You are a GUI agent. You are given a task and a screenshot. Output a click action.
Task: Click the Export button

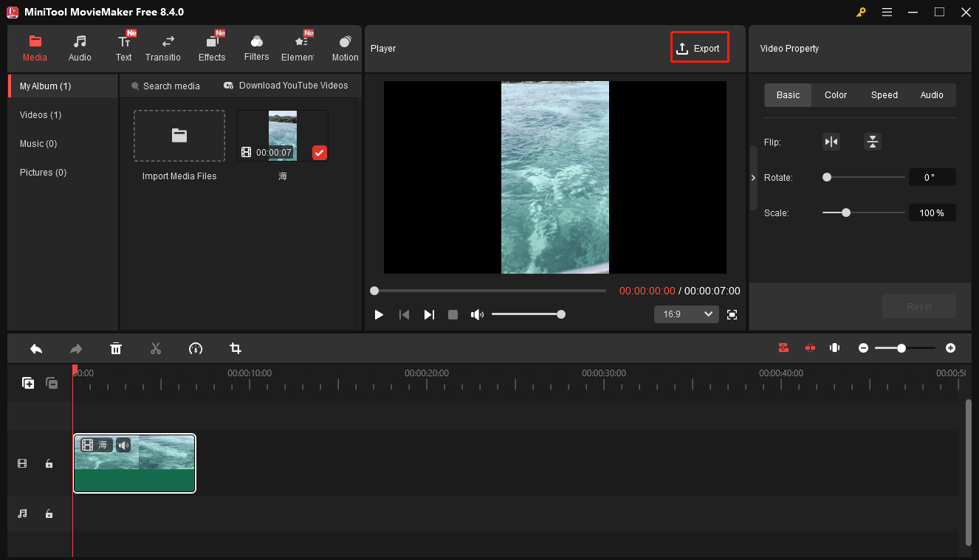point(699,47)
